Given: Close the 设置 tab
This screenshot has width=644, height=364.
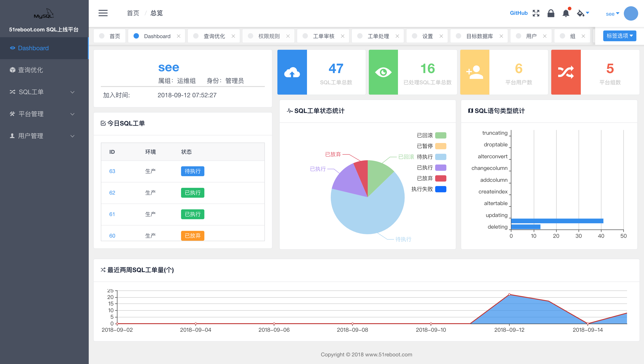Looking at the screenshot, I should tap(441, 36).
